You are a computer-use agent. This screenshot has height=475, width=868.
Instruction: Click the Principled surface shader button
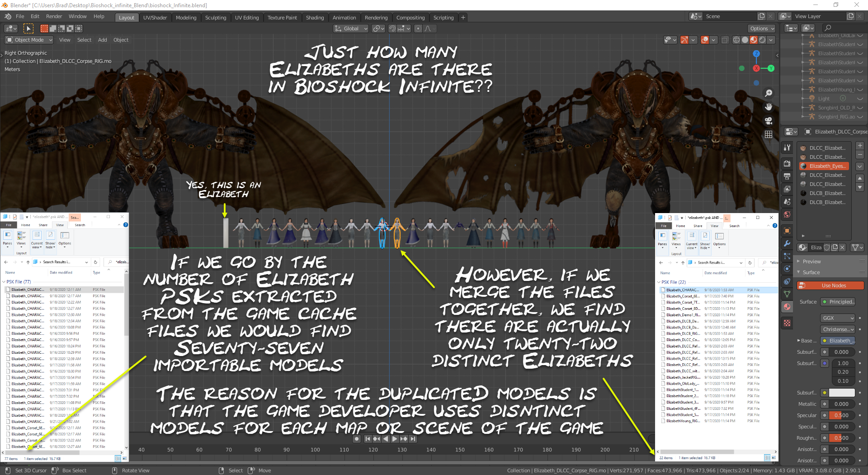(838, 302)
